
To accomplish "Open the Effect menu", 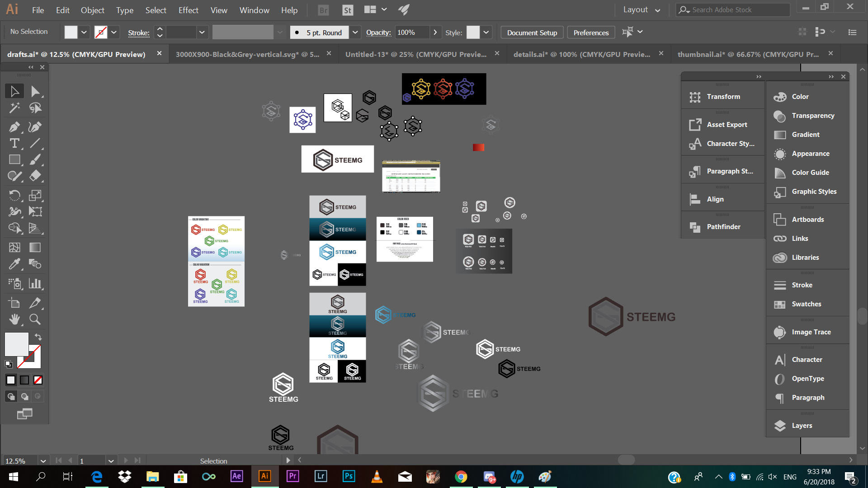I will (x=188, y=10).
